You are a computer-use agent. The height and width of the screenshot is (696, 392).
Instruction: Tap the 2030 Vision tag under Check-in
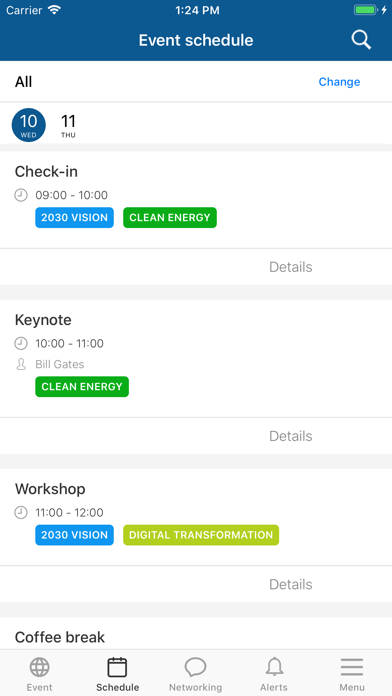pos(75,218)
